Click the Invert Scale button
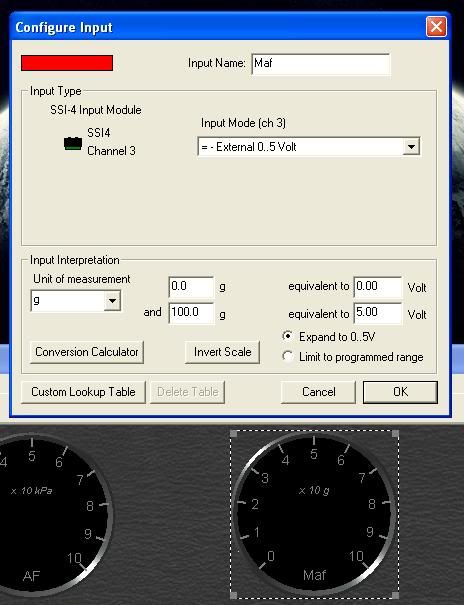464x605 pixels. [x=222, y=352]
